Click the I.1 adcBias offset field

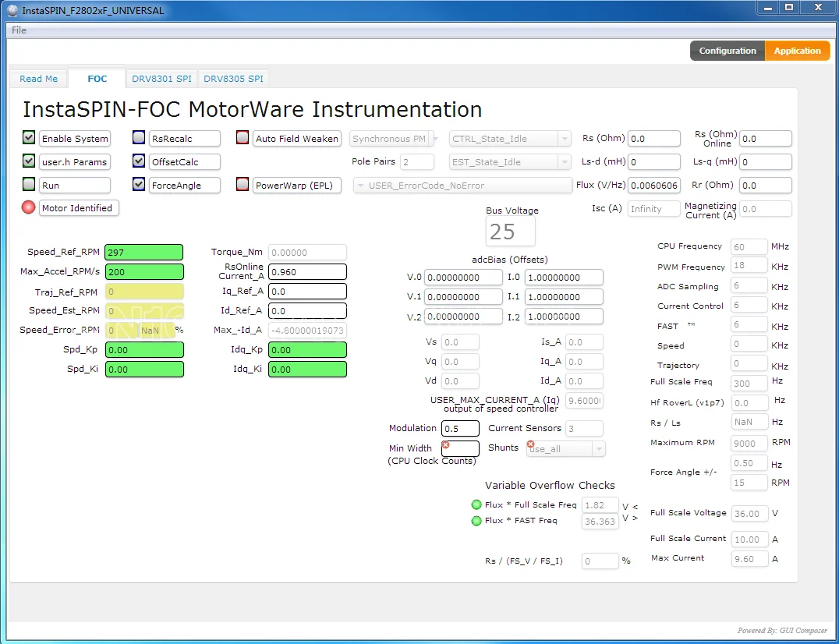(x=564, y=297)
